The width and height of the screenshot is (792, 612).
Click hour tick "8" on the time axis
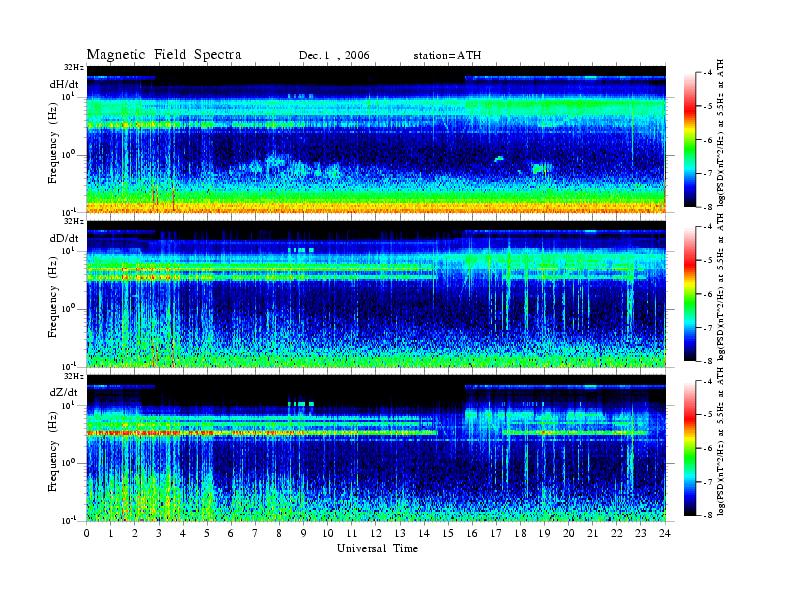pyautogui.click(x=279, y=533)
